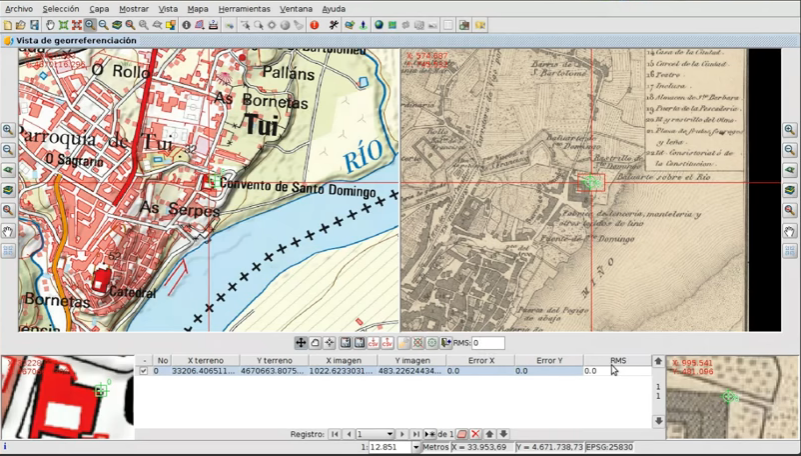
Task: Jump to first record button
Action: [334, 434]
